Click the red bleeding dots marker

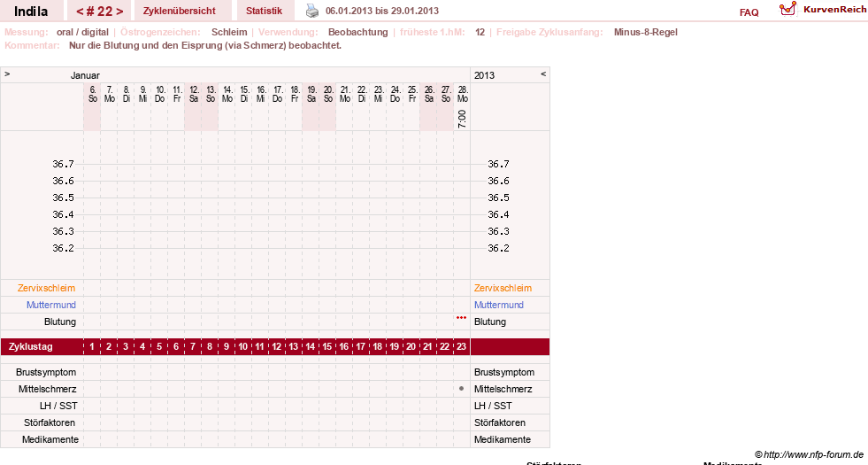pos(461,318)
